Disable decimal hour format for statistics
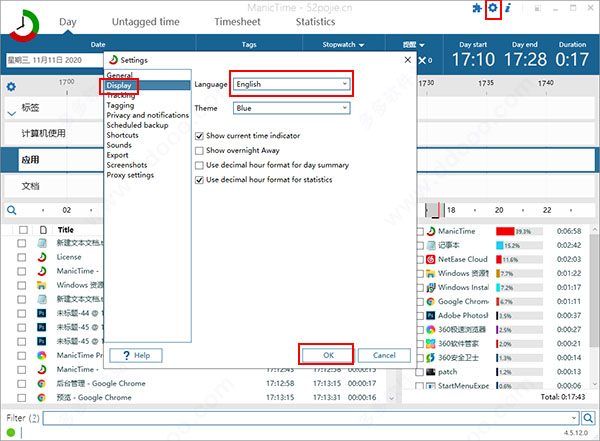This screenshot has width=600, height=441. [x=199, y=180]
